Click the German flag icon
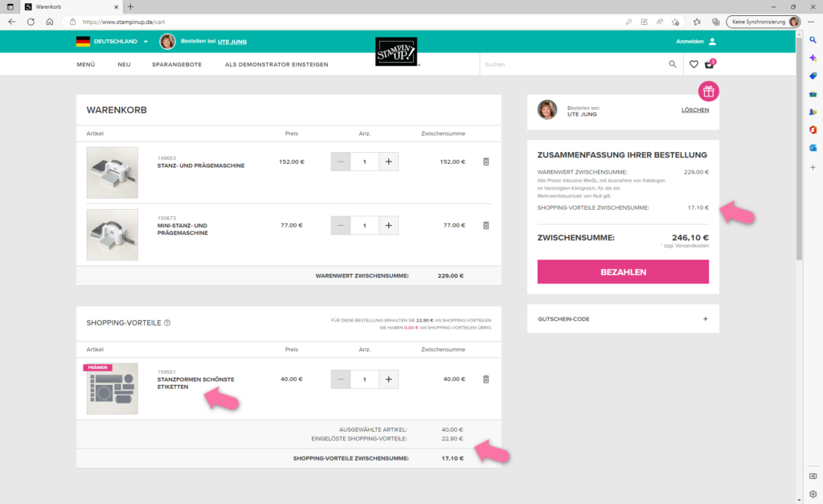This screenshot has width=823, height=504. pyautogui.click(x=83, y=42)
